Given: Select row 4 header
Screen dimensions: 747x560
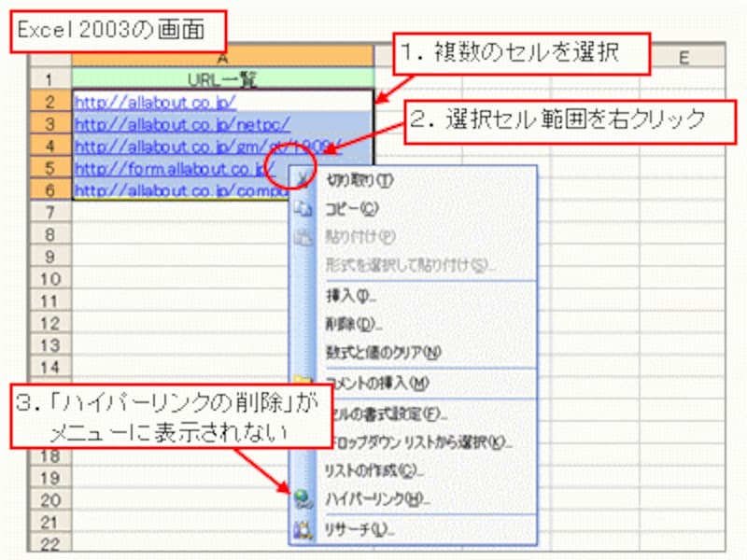Looking at the screenshot, I should pyautogui.click(x=50, y=146).
